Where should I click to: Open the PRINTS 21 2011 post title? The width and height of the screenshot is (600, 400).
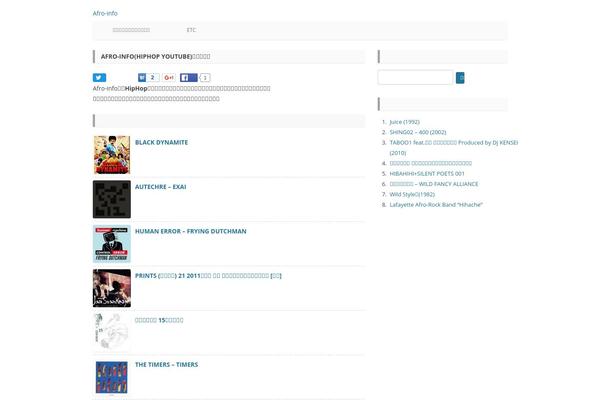click(x=208, y=276)
